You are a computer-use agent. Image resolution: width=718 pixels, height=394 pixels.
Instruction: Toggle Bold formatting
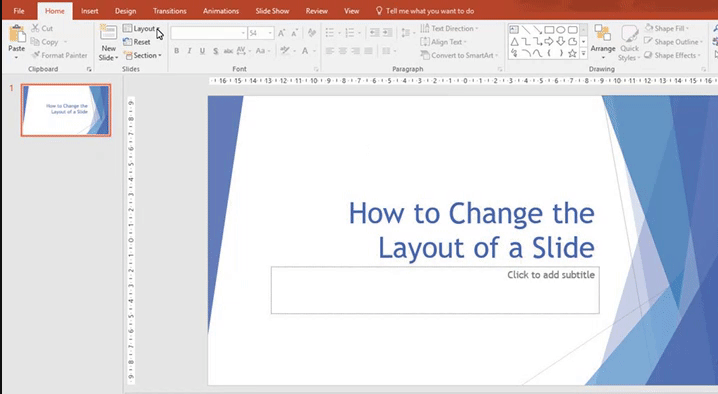click(x=176, y=51)
